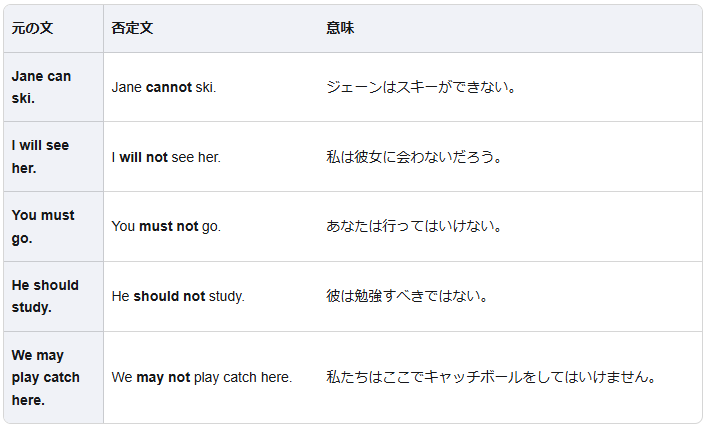Click the translation ジェーンはスキーができない。
The height and width of the screenshot is (428, 708).
click(421, 87)
